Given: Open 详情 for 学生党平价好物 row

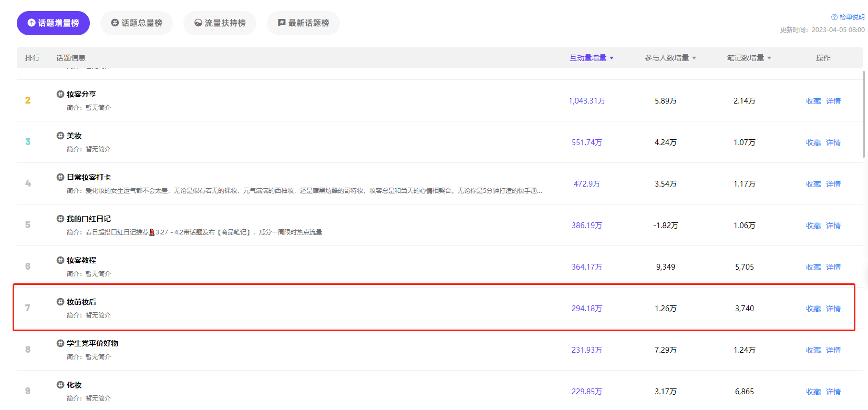Looking at the screenshot, I should coord(833,350).
